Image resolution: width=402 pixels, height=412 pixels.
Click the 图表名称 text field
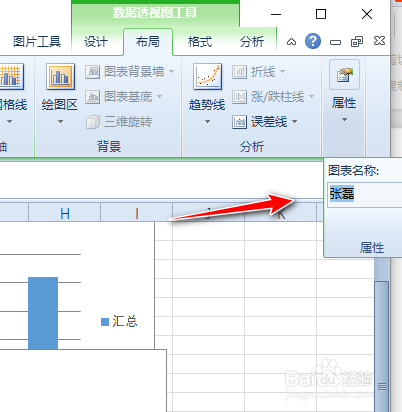[364, 195]
